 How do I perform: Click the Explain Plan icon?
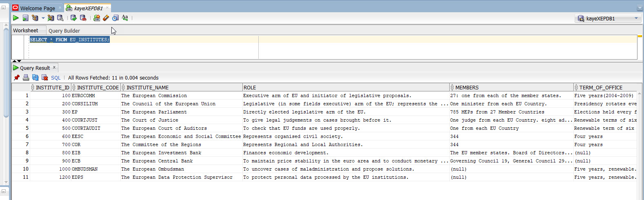35,18
